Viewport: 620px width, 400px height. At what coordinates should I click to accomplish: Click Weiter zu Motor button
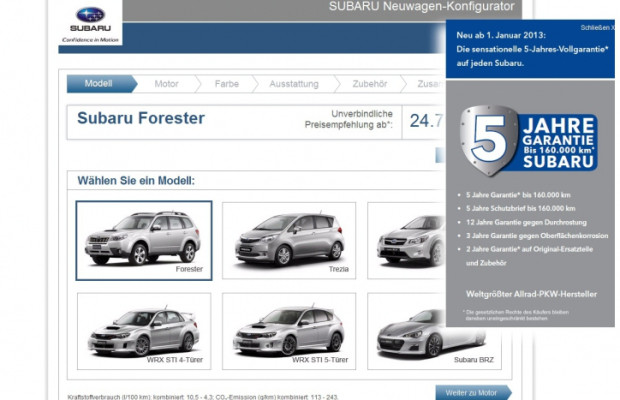(473, 392)
